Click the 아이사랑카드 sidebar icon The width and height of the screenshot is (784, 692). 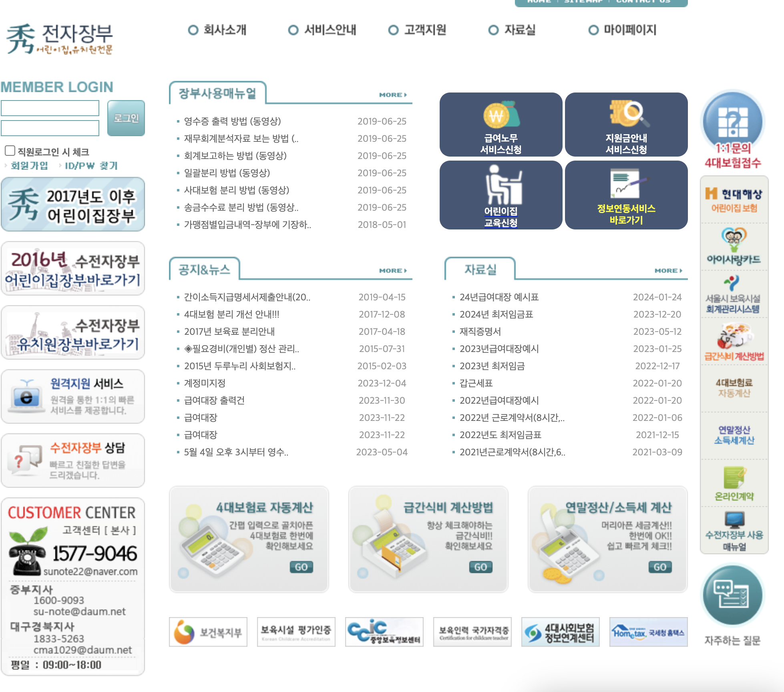(x=734, y=239)
